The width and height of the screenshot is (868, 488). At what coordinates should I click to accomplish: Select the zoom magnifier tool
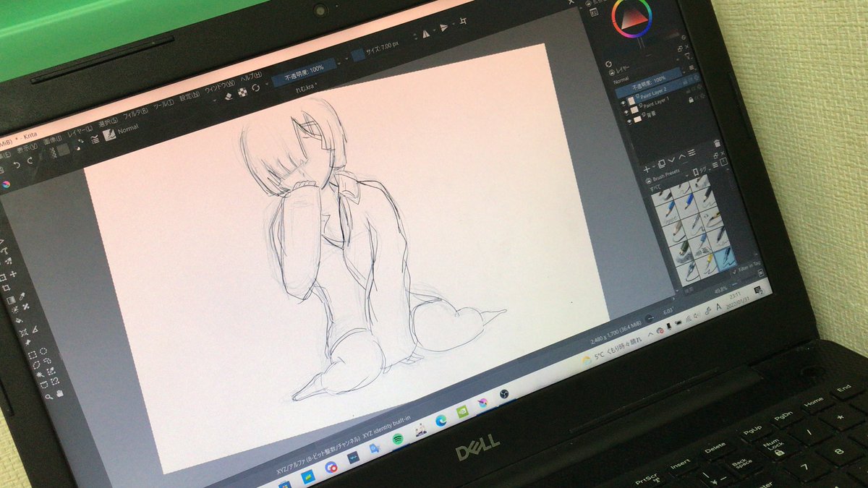(48, 397)
